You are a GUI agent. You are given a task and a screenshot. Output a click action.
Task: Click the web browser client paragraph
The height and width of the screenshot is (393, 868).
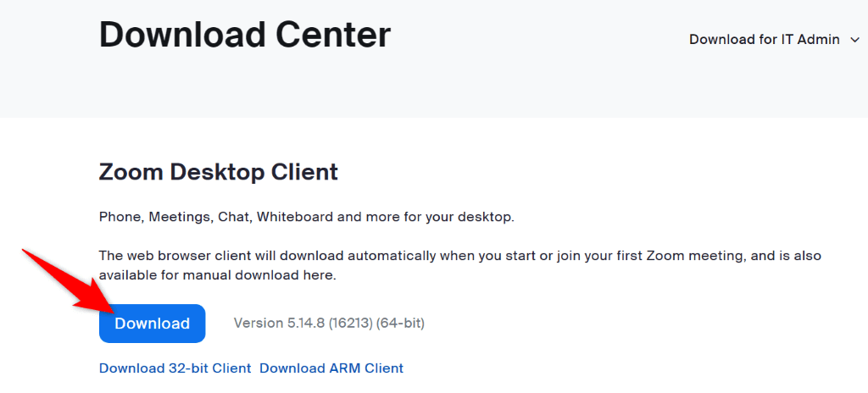point(459,255)
